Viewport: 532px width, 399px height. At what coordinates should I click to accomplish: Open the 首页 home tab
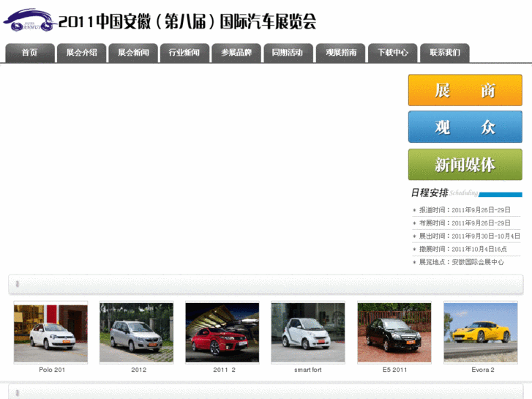(30, 53)
